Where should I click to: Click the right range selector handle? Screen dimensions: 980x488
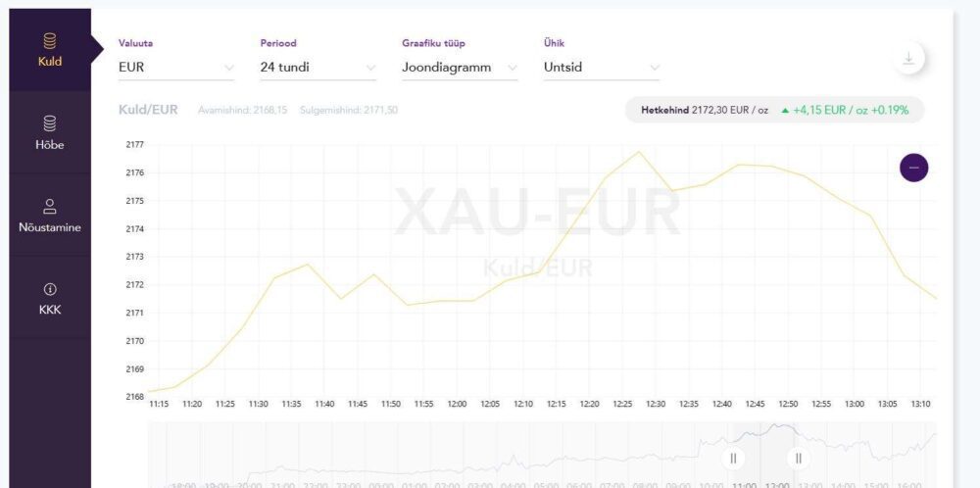tap(799, 458)
